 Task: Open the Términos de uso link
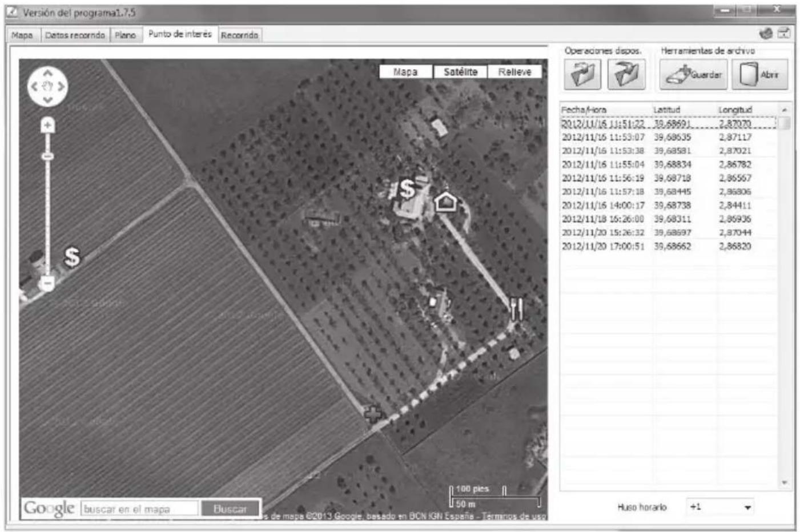pos(513,516)
